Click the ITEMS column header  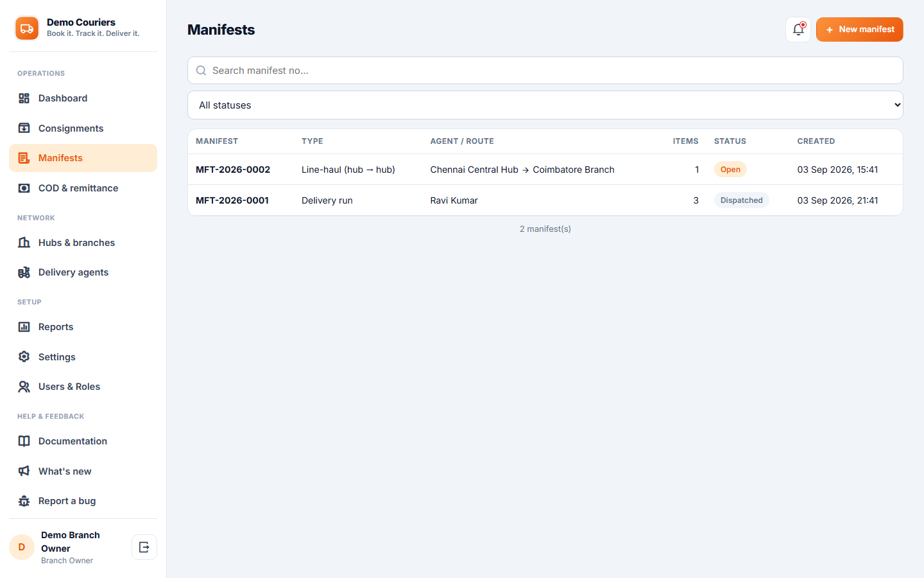(685, 141)
